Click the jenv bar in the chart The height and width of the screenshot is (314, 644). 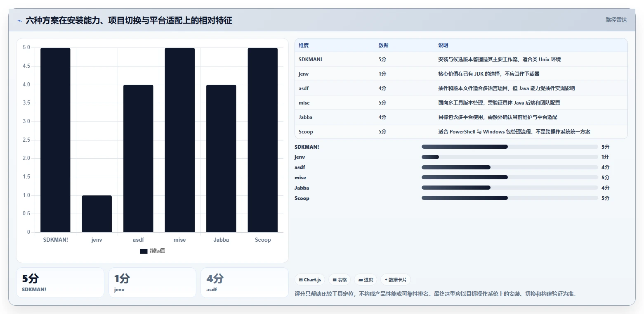(97, 214)
